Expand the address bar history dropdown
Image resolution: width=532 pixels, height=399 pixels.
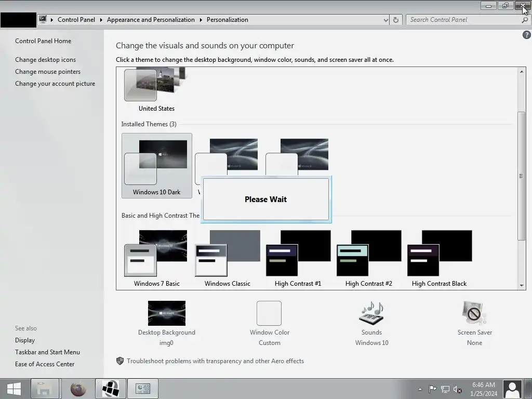pyautogui.click(x=386, y=20)
